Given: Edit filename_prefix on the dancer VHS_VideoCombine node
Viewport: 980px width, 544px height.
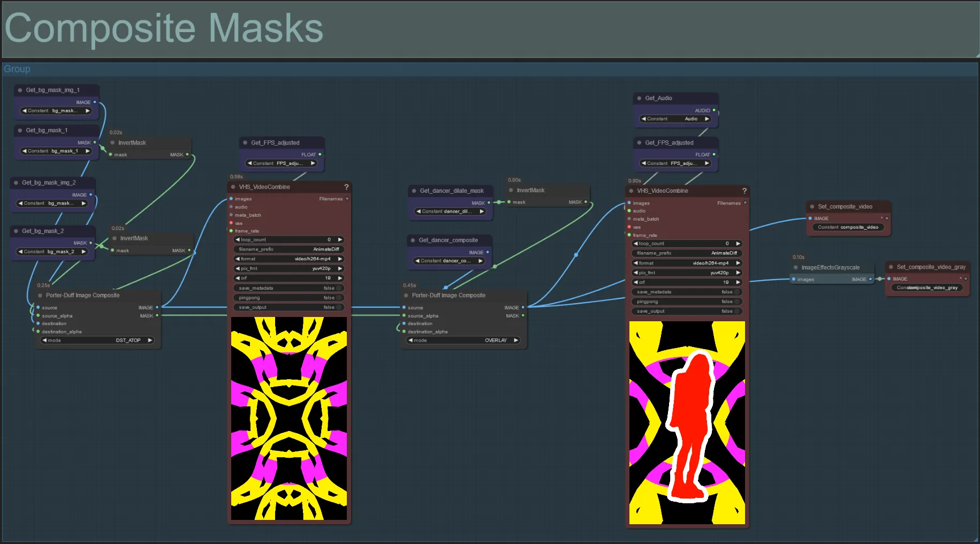Looking at the screenshot, I should [x=687, y=253].
